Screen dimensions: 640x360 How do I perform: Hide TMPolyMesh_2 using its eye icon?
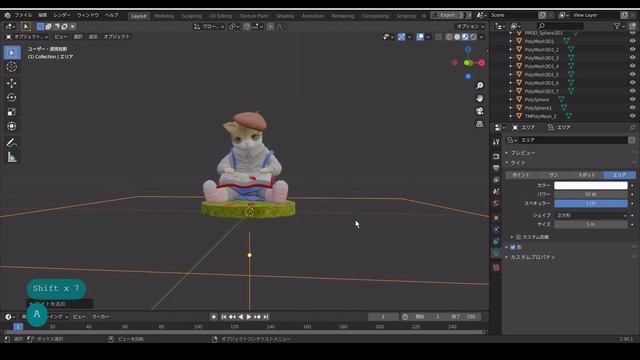pyautogui.click(x=632, y=116)
